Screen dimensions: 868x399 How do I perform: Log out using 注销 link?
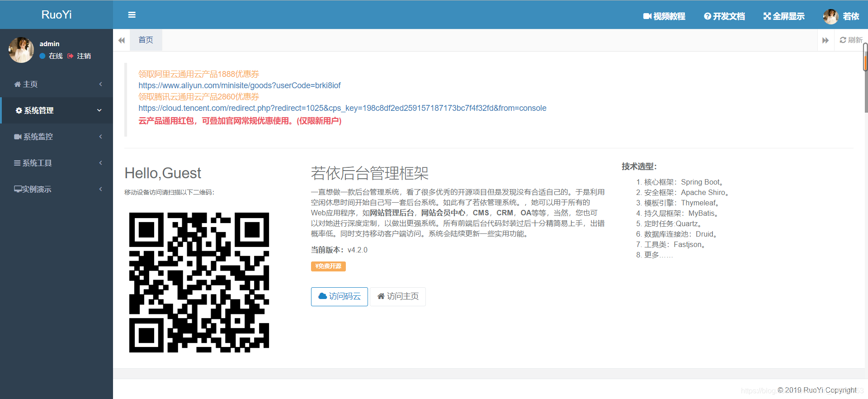(80, 56)
